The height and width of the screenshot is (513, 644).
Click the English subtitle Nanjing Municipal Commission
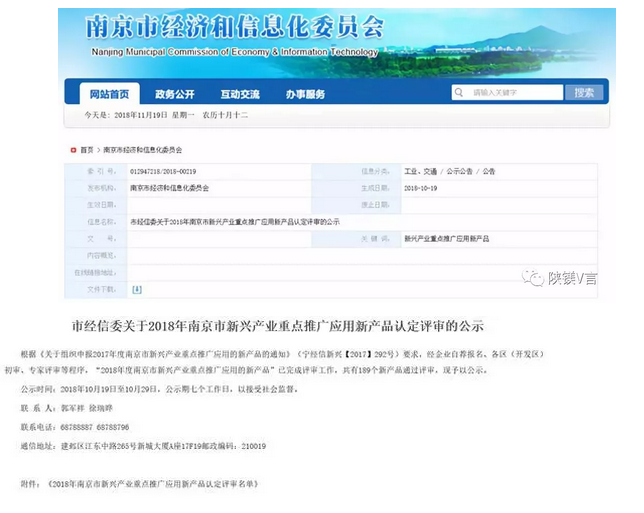click(x=235, y=52)
